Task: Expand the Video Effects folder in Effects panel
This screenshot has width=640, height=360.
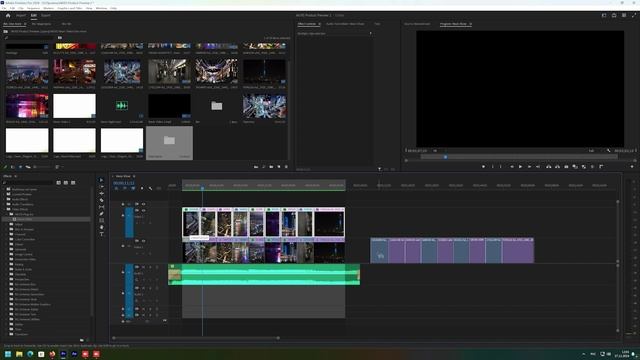Action: coord(5,209)
